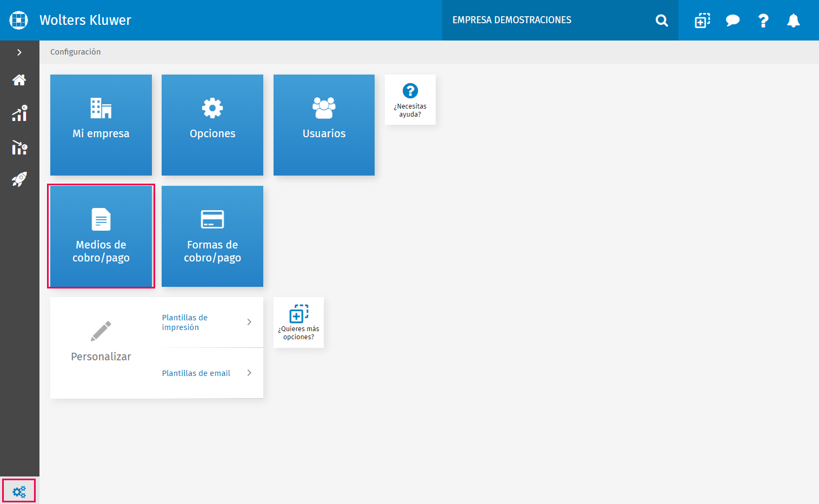Open the purchases chart sidebar icon
Image resolution: width=819 pixels, height=504 pixels.
click(19, 147)
